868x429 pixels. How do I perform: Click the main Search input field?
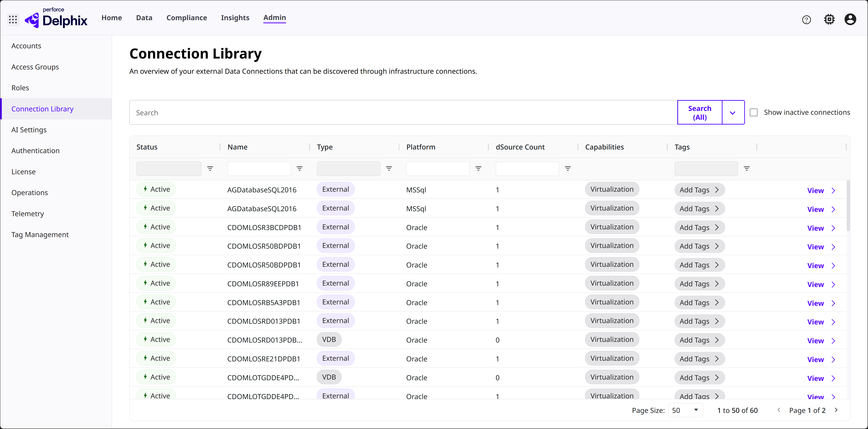(x=403, y=113)
